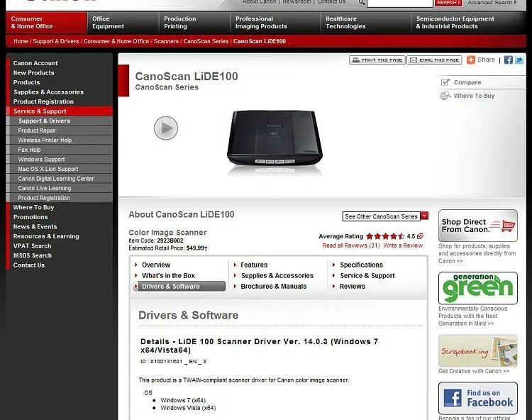This screenshot has height=420, width=532.
Task: Click the orange Share plus icon
Action: [471, 60]
